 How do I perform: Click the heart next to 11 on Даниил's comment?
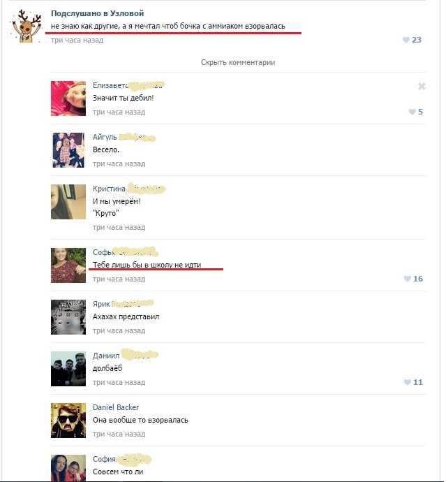tap(407, 382)
